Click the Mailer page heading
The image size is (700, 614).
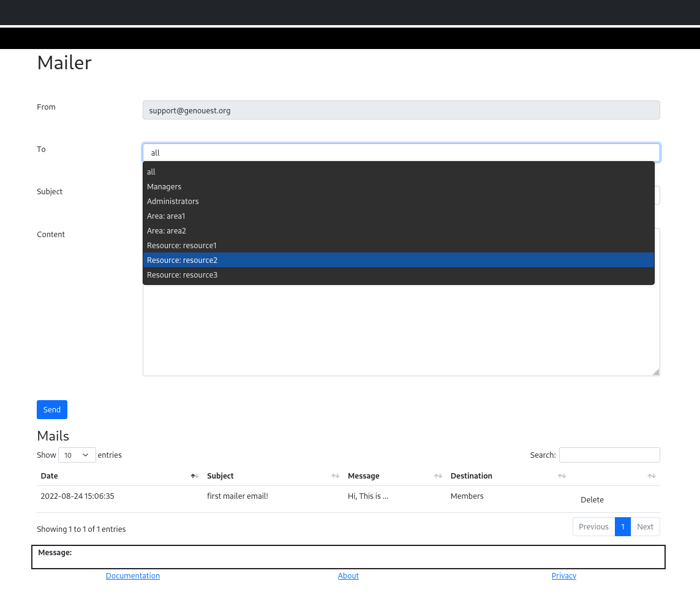click(64, 63)
